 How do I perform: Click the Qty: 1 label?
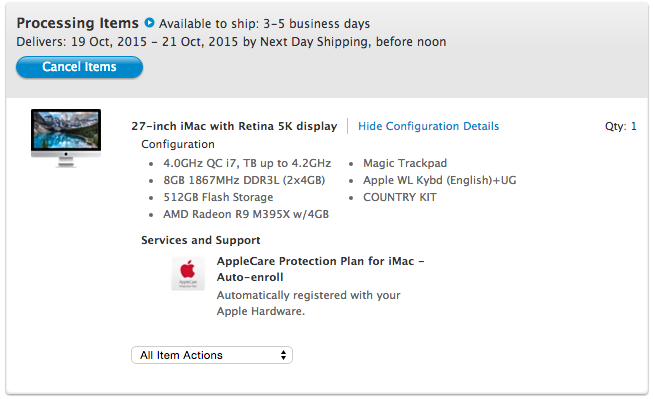pyautogui.click(x=621, y=126)
